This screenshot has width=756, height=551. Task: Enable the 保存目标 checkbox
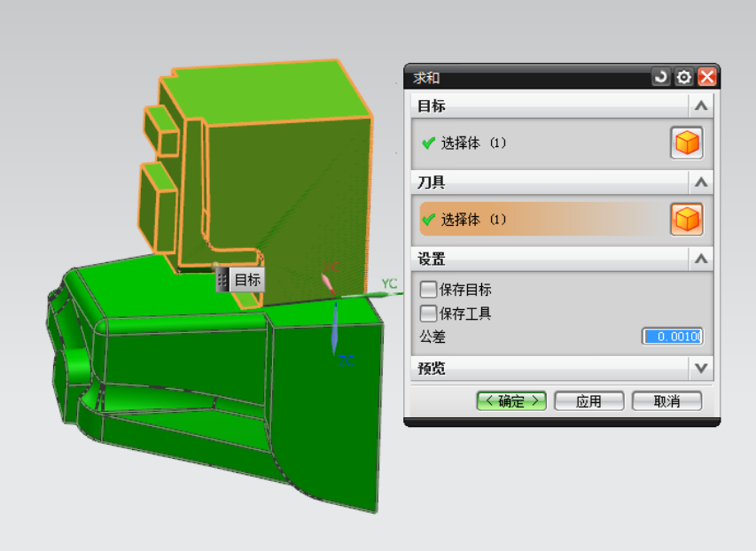[x=428, y=290]
